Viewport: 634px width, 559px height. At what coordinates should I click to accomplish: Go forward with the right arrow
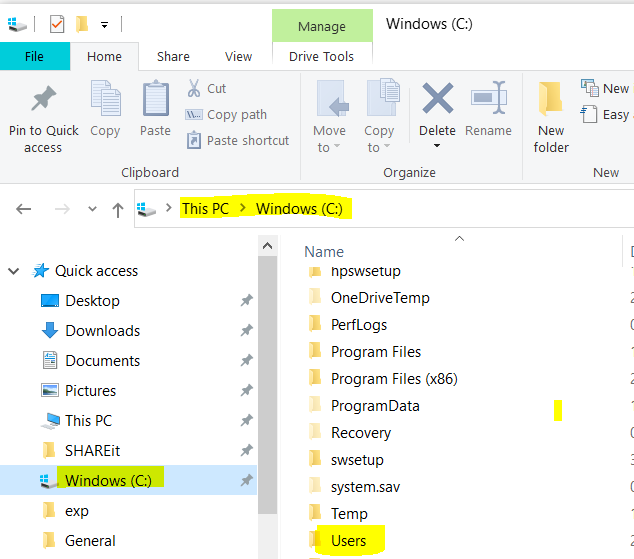62,209
